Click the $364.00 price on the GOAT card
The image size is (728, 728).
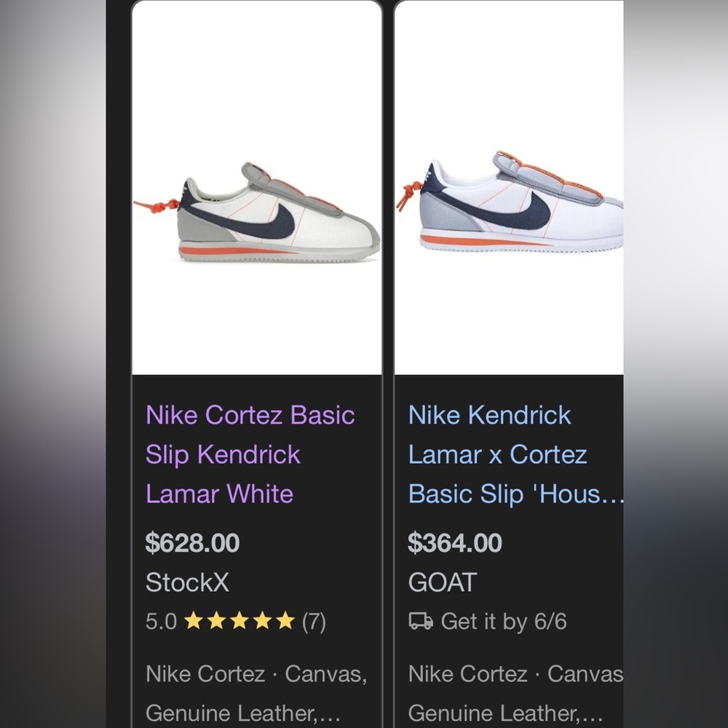[455, 543]
